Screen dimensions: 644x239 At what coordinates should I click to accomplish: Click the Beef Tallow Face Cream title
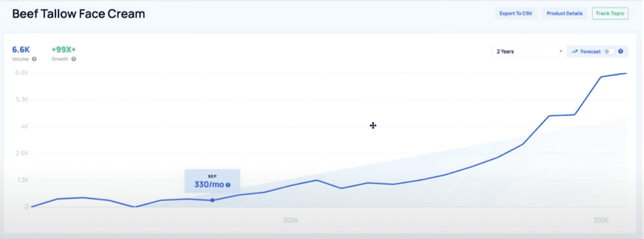click(78, 14)
